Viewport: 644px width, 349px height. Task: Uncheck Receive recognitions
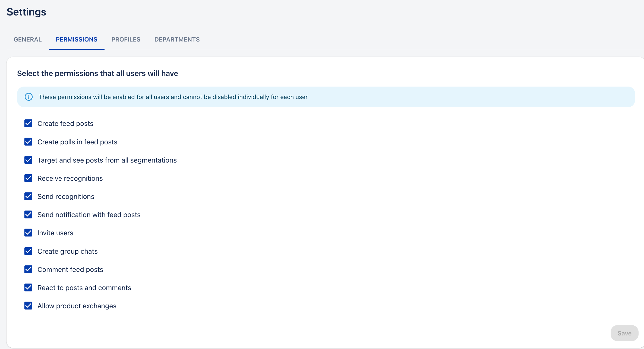[x=28, y=178]
